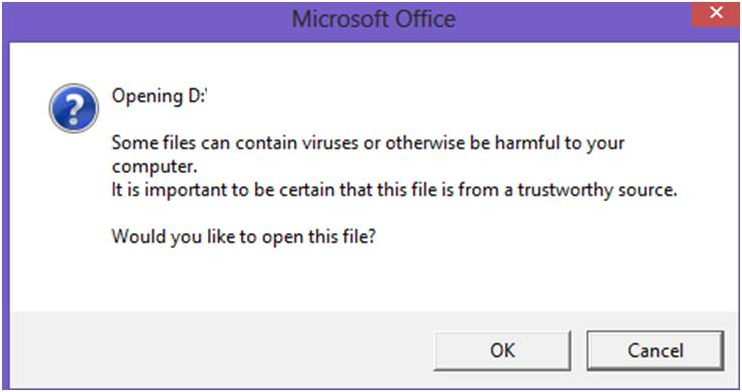
Task: Click the word 'trustworthy' in the message
Action: point(563,191)
